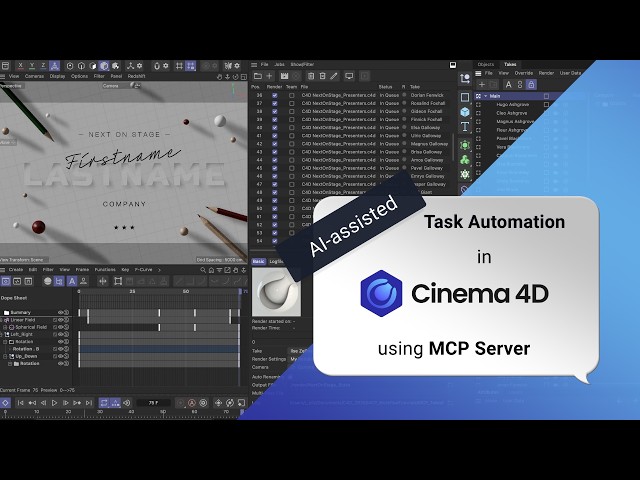This screenshot has width=640, height=480.
Task: Start rendering with the clapperboard icon
Action: pyautogui.click(x=284, y=76)
